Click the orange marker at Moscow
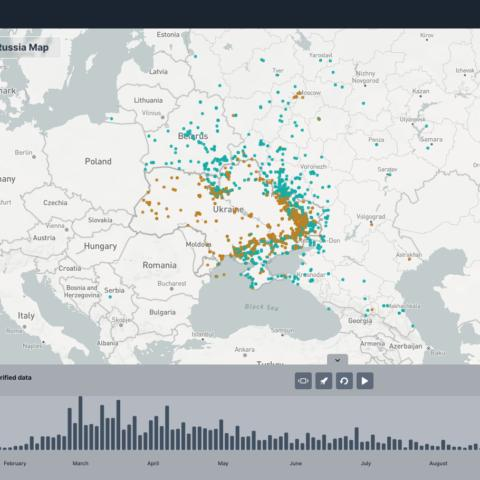This screenshot has width=480, height=480. point(299,94)
